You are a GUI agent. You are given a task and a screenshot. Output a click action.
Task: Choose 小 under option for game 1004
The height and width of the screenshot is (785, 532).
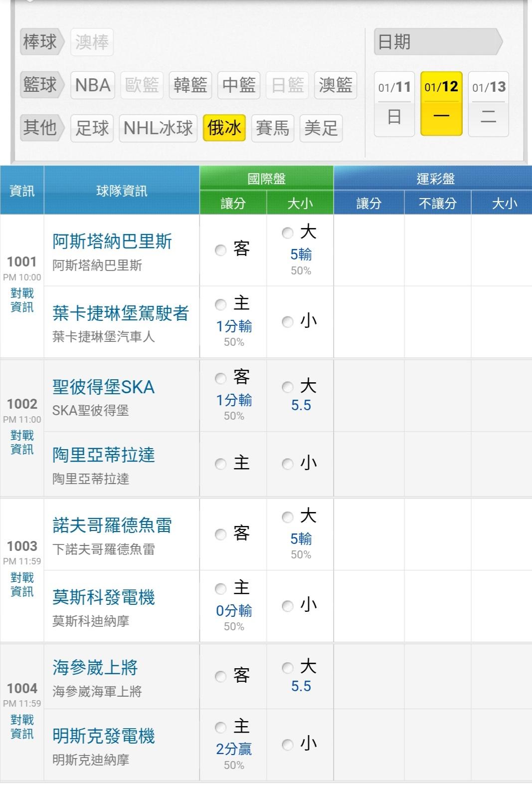click(288, 745)
